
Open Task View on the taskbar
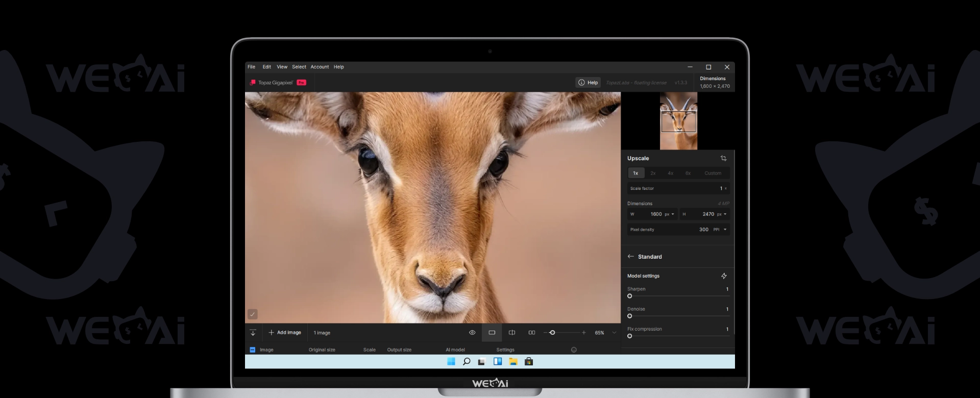point(481,362)
